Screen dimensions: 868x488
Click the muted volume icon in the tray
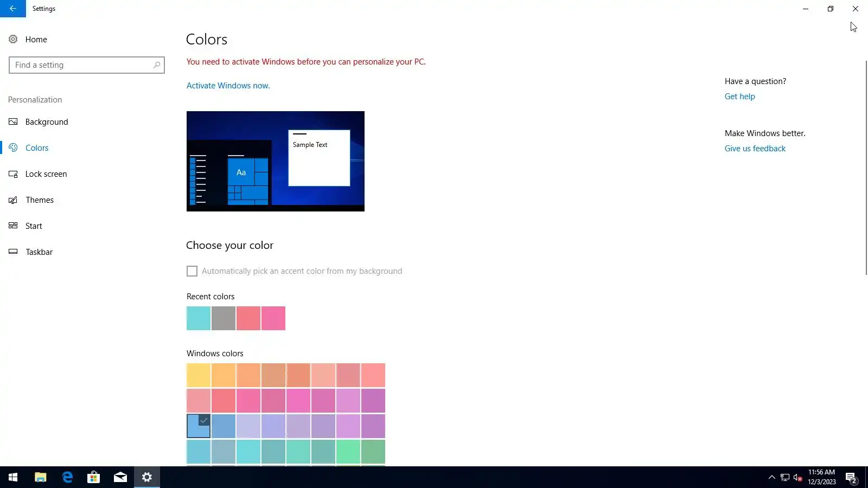click(797, 477)
